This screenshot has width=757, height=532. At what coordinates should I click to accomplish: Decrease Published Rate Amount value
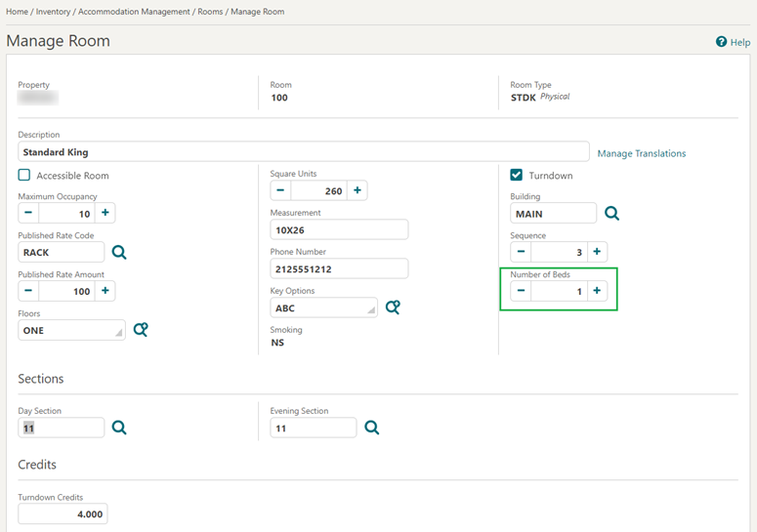28,291
